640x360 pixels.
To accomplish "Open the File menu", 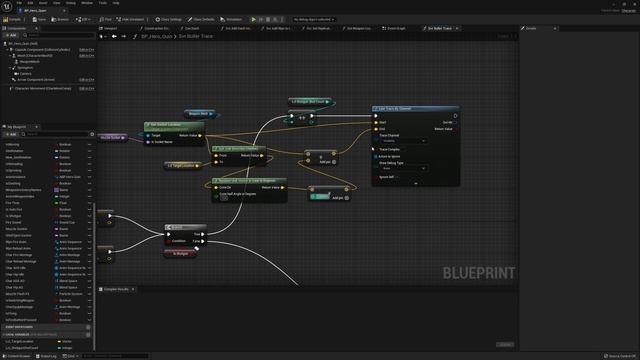I will click(x=19, y=3).
